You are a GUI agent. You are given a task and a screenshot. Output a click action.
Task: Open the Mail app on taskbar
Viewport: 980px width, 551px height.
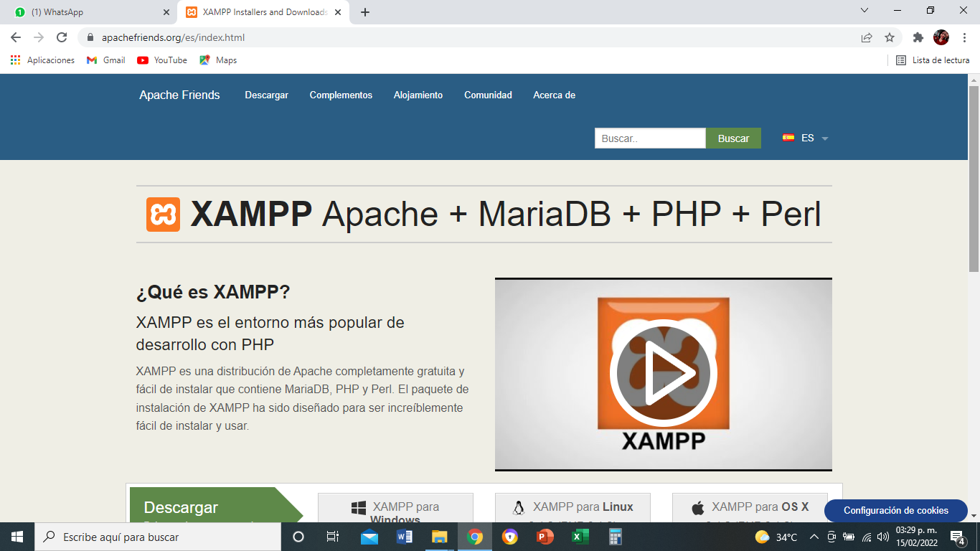point(369,537)
